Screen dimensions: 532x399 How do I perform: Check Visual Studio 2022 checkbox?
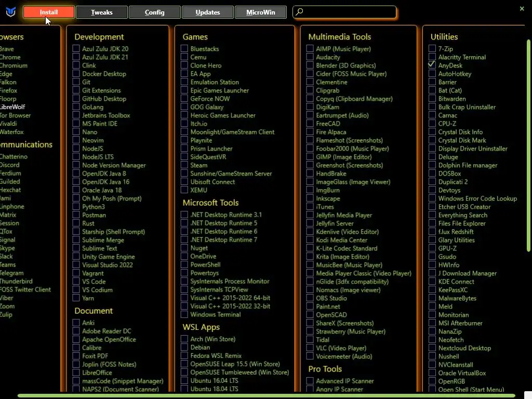pyautogui.click(x=76, y=264)
